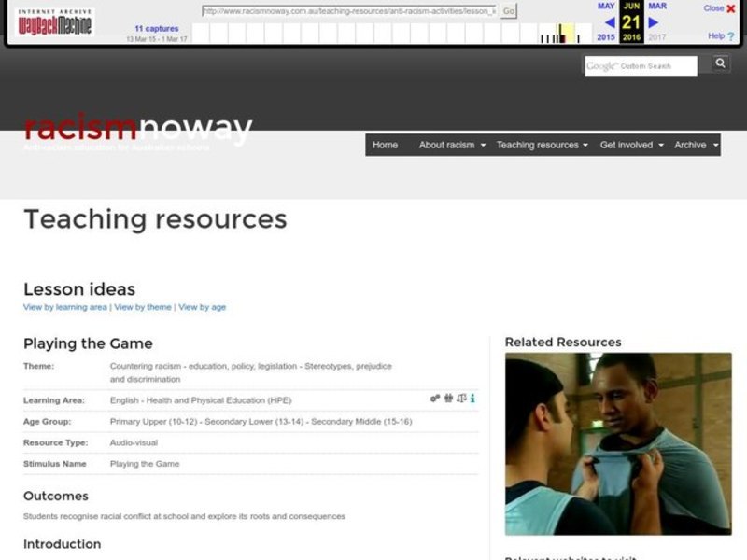Image resolution: width=747 pixels, height=560 pixels.
Task: Open the Teaching resources dropdown
Action: coord(540,145)
